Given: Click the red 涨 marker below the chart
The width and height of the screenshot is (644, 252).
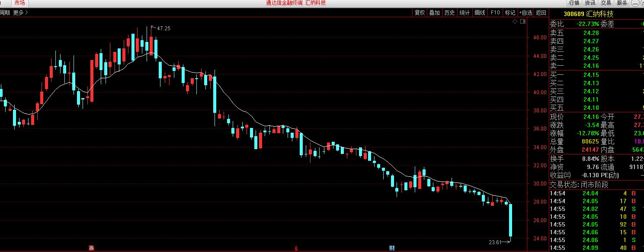Looking at the screenshot, I should 91,248.
